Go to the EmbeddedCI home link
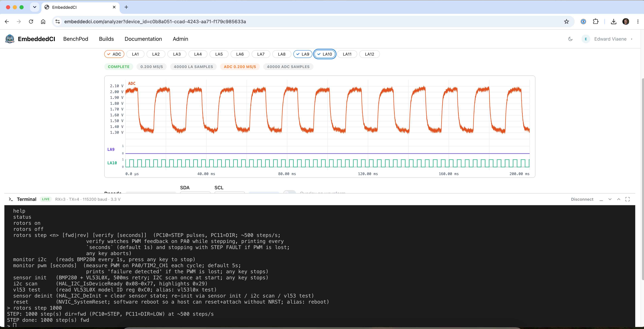The height and width of the screenshot is (329, 644). tap(37, 39)
